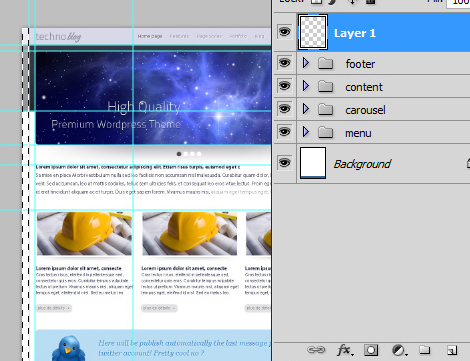This screenshot has width=470, height=361.
Task: Click the footer group folder icon
Action: [325, 63]
